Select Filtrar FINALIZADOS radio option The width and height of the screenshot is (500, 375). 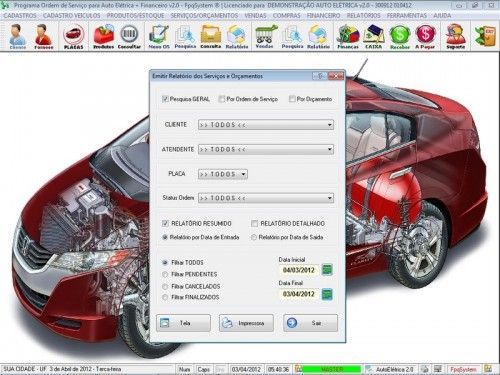[165, 297]
